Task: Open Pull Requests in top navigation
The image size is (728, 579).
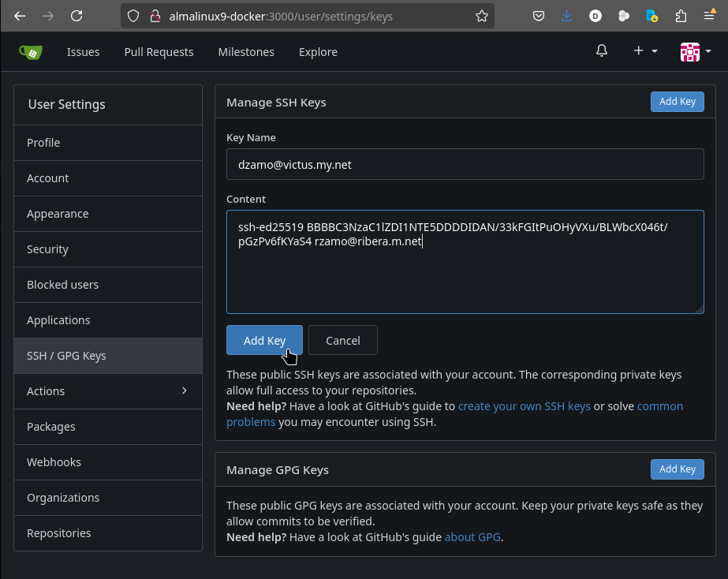Action: [x=159, y=52]
